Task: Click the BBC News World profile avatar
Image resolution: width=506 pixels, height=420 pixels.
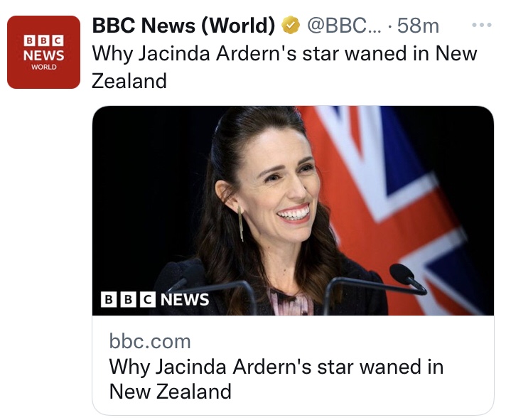Action: tap(43, 52)
